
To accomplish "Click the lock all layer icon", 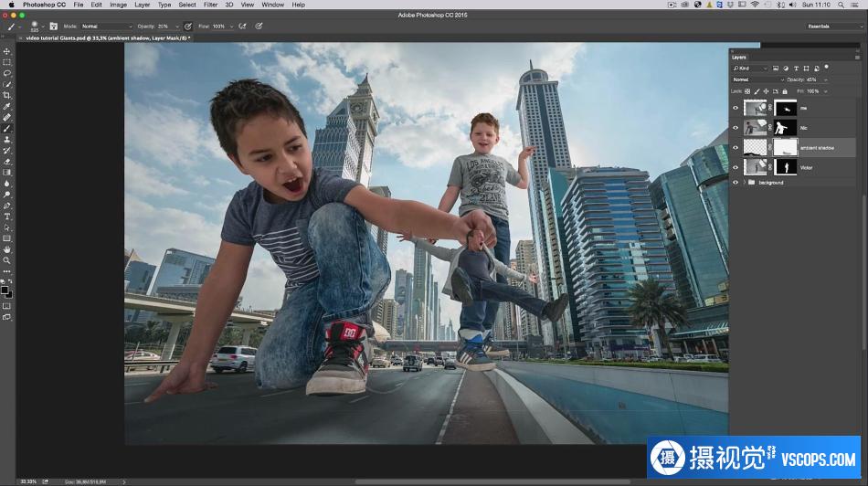I will point(785,91).
